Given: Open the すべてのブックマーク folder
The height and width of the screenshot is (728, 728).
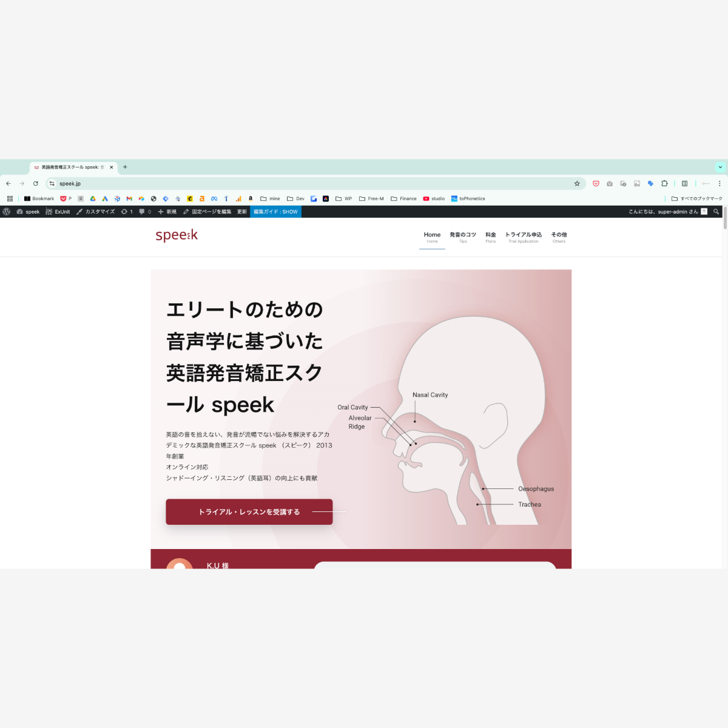Looking at the screenshot, I should pyautogui.click(x=696, y=198).
